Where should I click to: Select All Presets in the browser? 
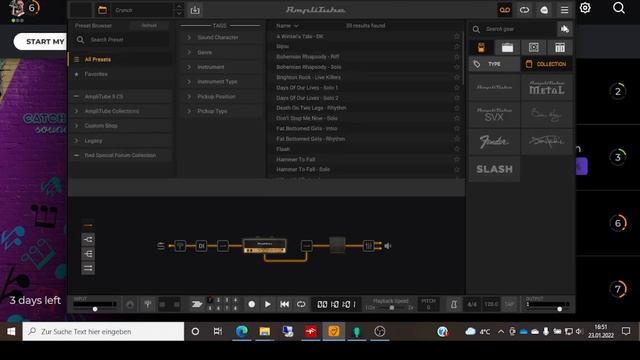(x=120, y=60)
